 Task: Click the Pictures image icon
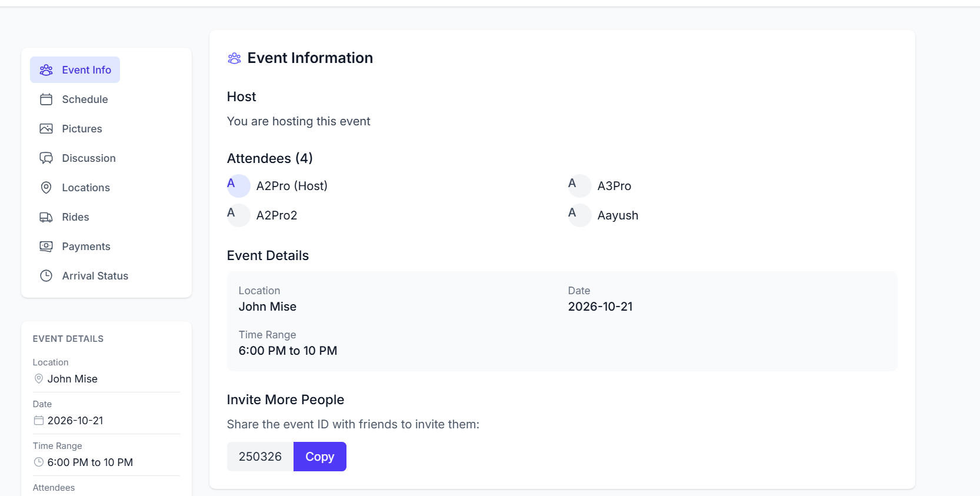click(46, 129)
